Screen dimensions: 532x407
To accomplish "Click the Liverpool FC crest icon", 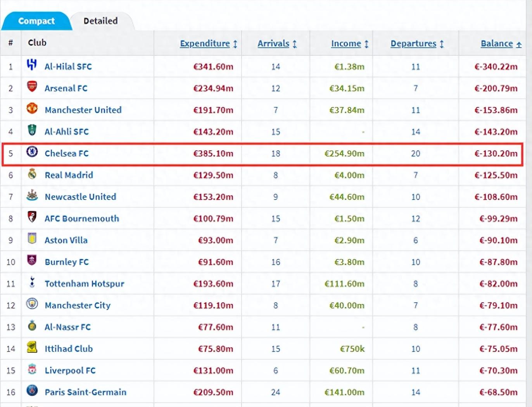I will click(32, 369).
